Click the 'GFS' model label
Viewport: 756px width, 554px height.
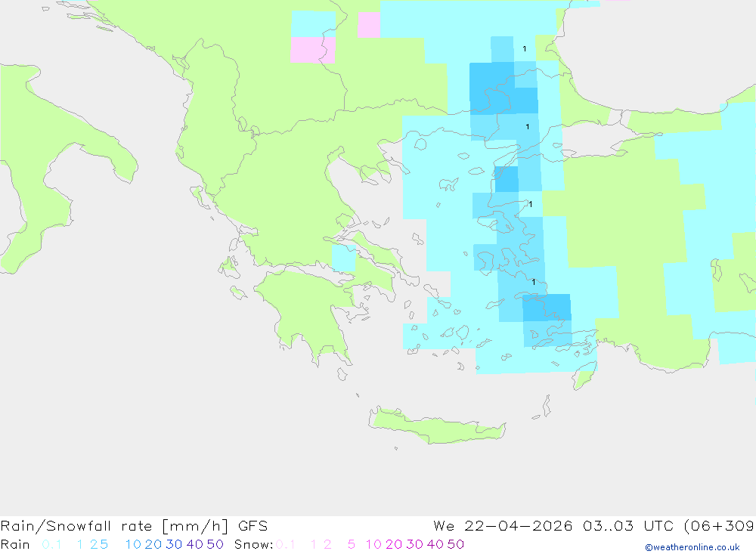coord(253,525)
